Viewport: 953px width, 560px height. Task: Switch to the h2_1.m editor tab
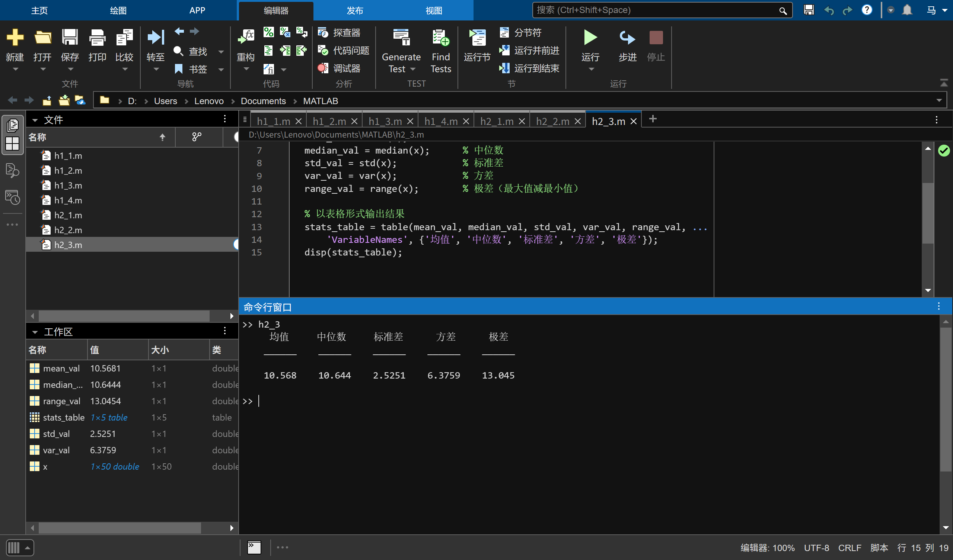click(497, 121)
